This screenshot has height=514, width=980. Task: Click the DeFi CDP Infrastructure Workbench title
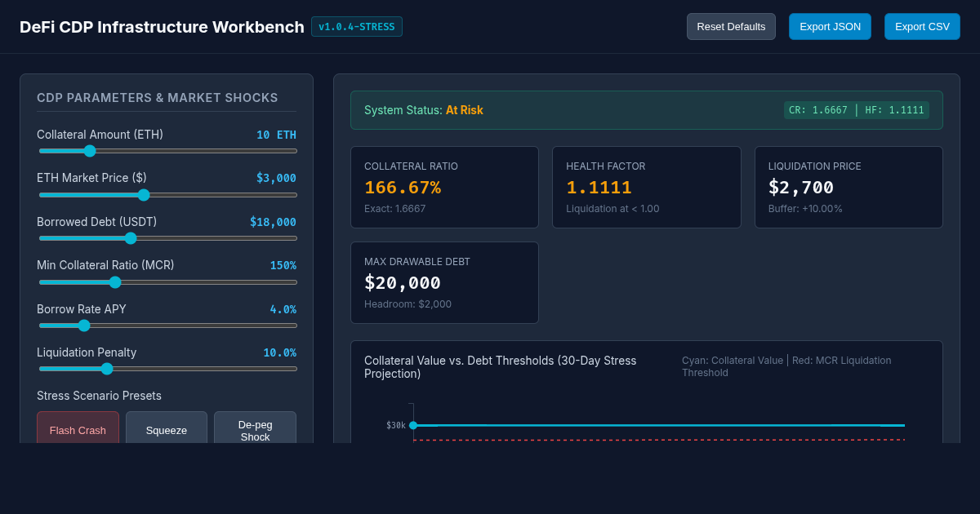pyautogui.click(x=162, y=27)
